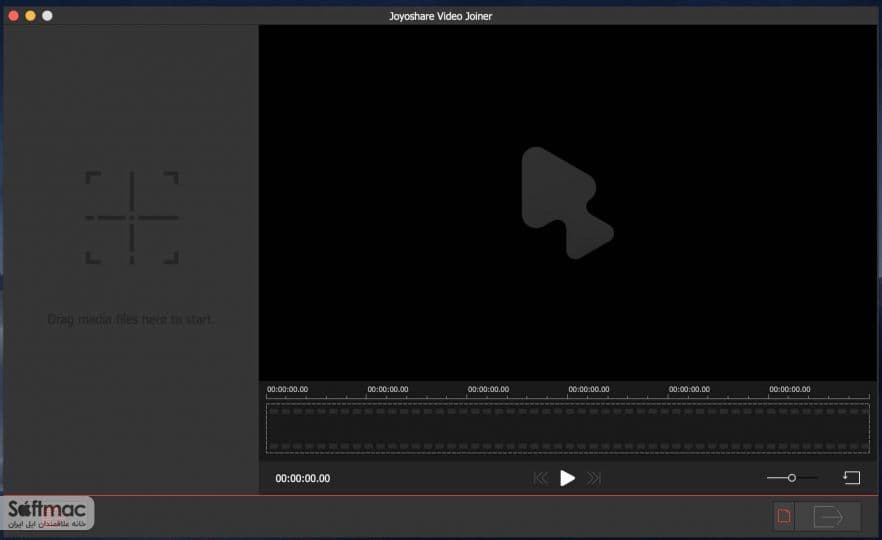Click the export arrow button at bottom right
The image size is (882, 540).
click(x=828, y=516)
